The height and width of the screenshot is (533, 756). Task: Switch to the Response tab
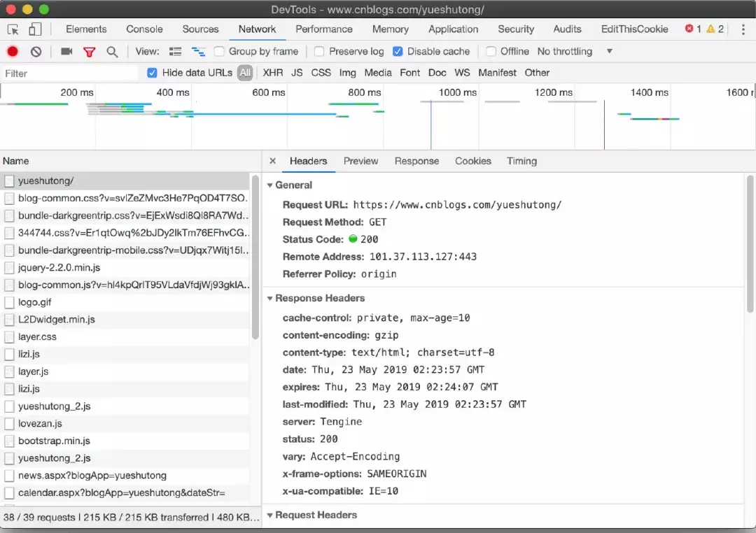coord(416,161)
